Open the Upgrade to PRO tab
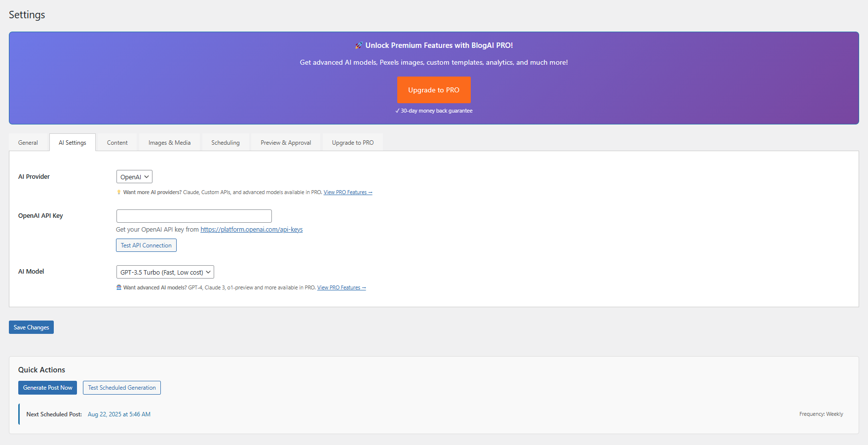The height and width of the screenshot is (445, 868). tap(353, 143)
